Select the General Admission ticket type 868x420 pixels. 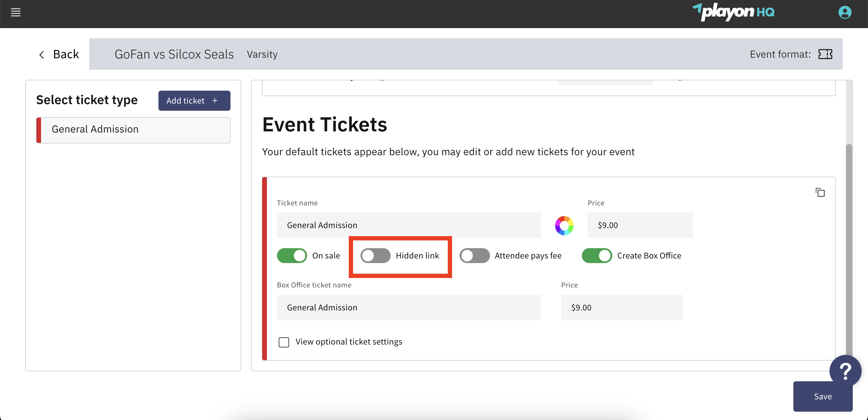133,130
